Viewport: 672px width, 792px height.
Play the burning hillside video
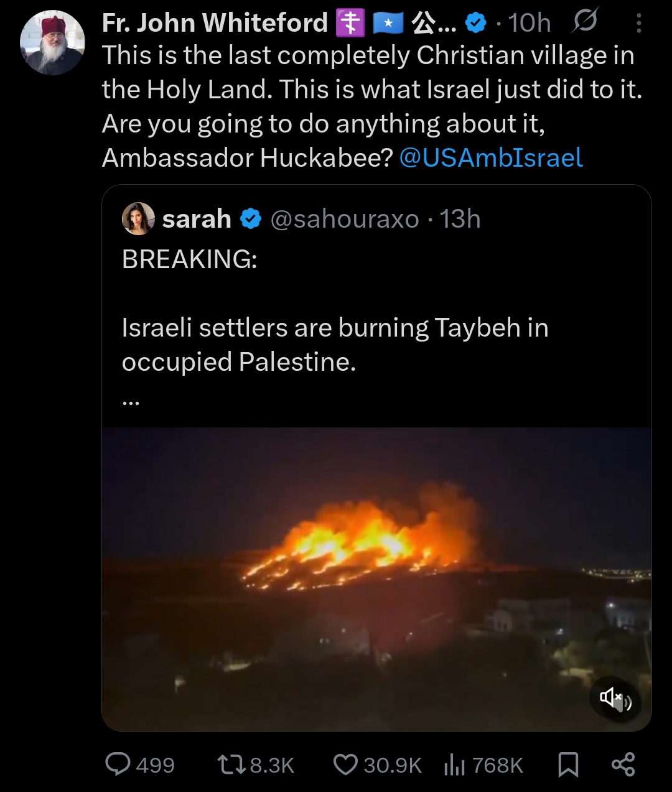tap(376, 579)
